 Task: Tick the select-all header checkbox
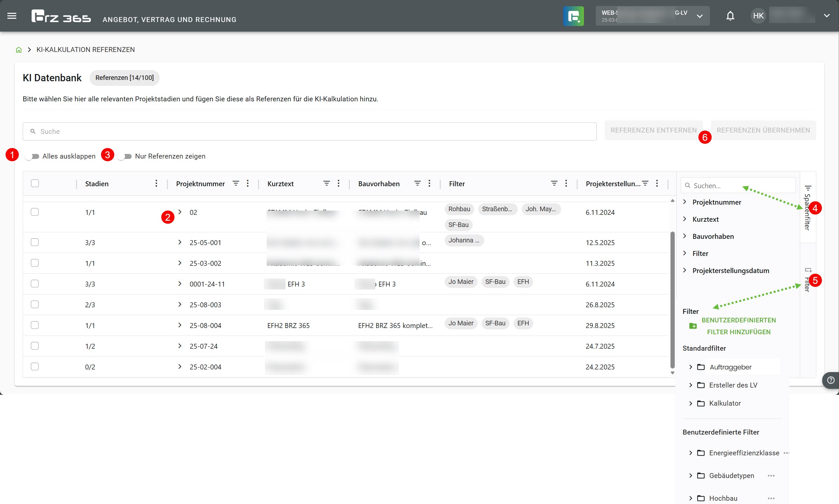pos(35,183)
